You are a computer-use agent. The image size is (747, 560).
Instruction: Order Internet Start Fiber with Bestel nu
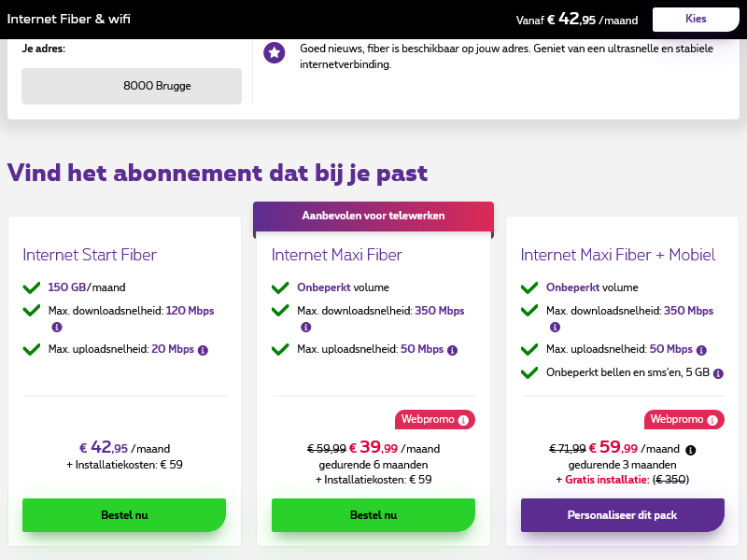tap(124, 514)
